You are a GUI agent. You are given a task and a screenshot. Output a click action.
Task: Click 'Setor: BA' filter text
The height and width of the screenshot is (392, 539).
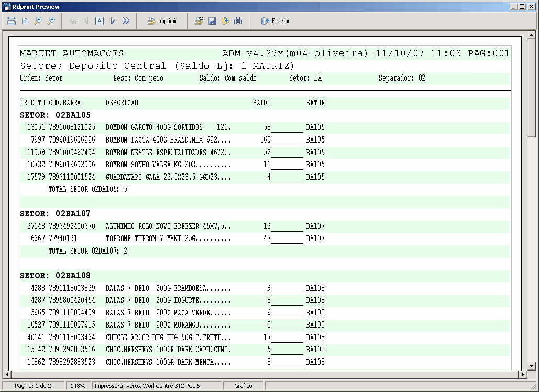[x=305, y=78]
